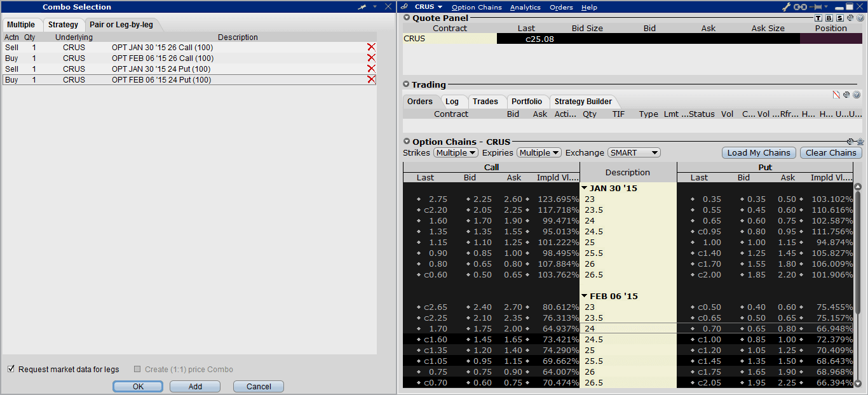868x395 pixels.
Task: Remove the Sell JAN 30 '15 24 Put leg
Action: [371, 69]
